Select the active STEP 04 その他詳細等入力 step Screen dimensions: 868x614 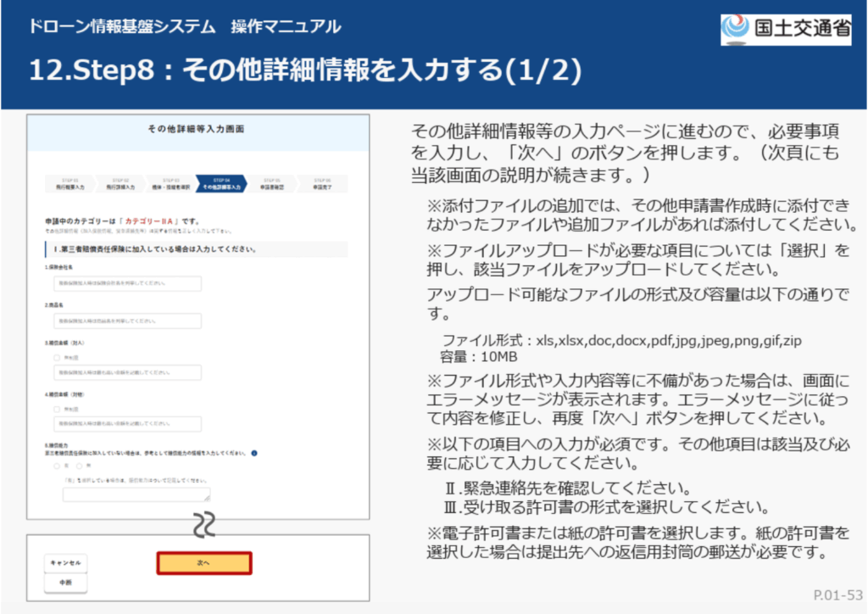tap(221, 183)
